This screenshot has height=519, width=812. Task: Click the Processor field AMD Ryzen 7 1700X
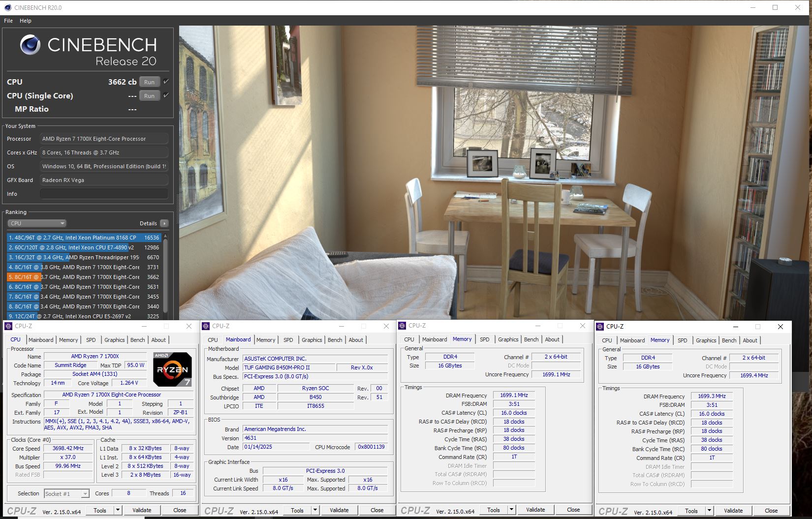[x=104, y=139]
